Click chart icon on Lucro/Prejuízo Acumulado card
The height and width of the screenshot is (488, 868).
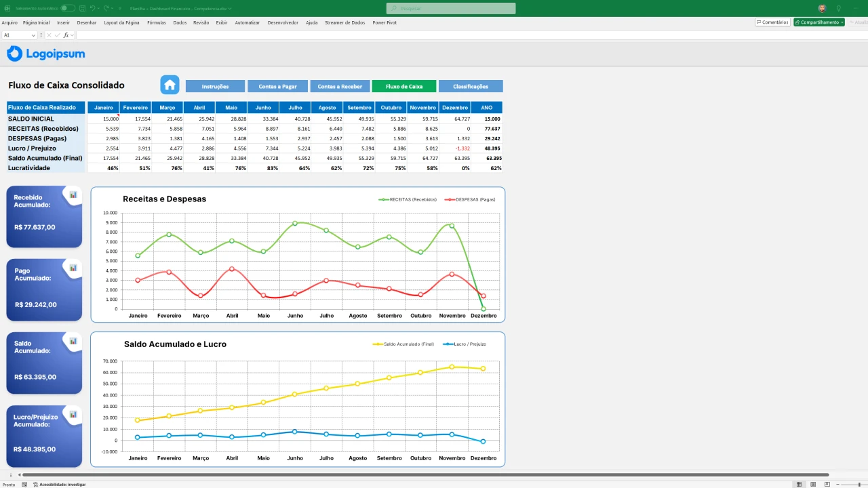(x=73, y=414)
